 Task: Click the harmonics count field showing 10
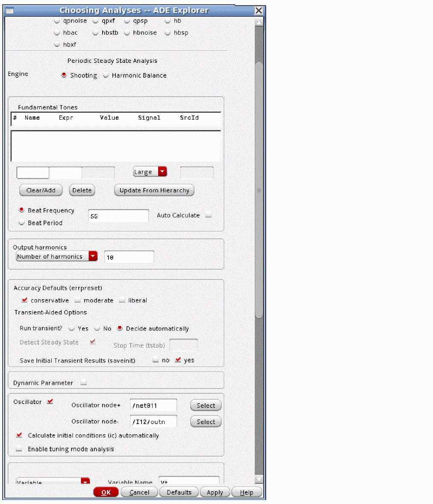coord(129,257)
